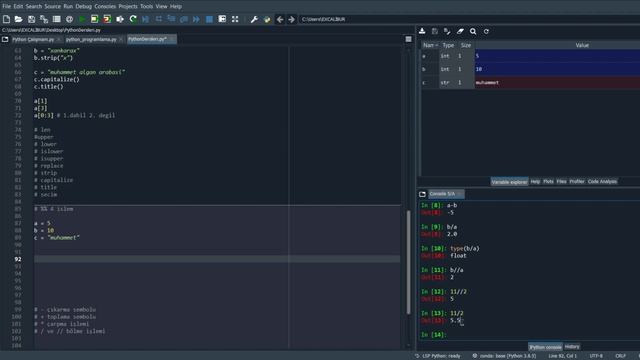The image size is (640, 360).
Task: Open the Search menu
Action: coord(33,6)
